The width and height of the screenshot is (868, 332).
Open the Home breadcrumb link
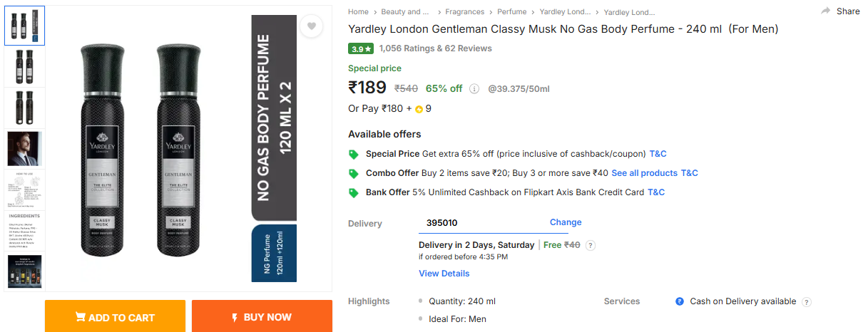[x=358, y=12]
